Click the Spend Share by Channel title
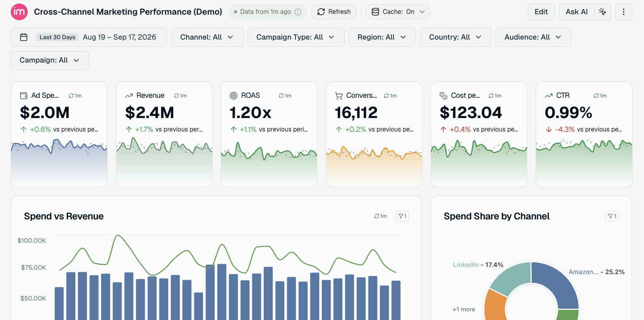The image size is (644, 320). (x=496, y=216)
